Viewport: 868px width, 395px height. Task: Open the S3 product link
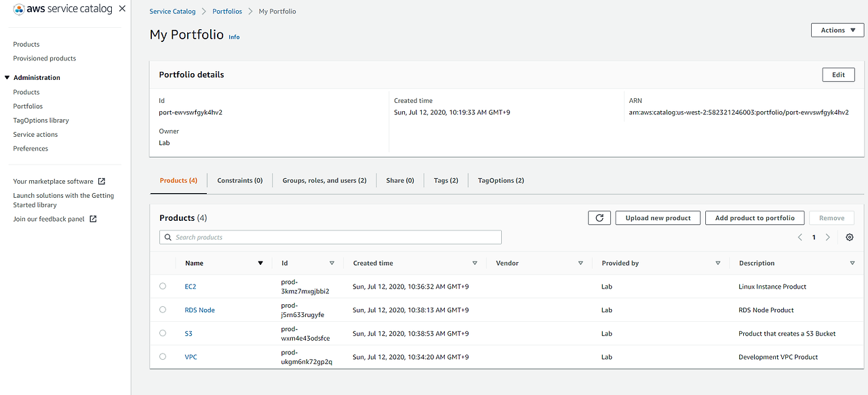(189, 333)
